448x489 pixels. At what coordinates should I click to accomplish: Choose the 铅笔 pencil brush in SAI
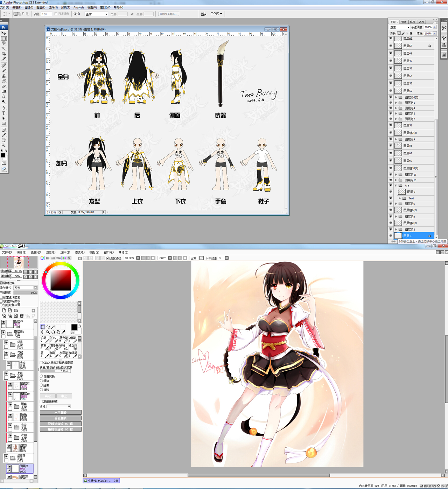point(45,339)
